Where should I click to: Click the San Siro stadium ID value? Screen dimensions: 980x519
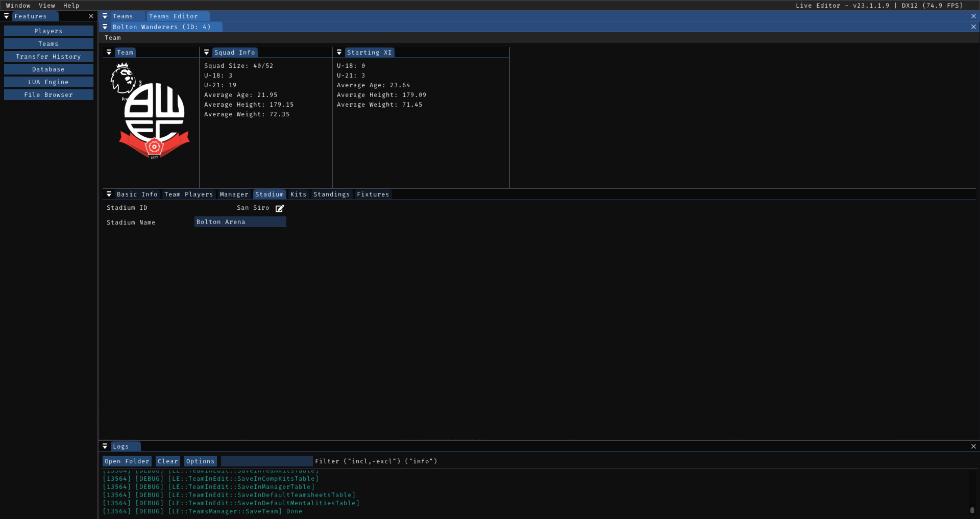pyautogui.click(x=253, y=208)
